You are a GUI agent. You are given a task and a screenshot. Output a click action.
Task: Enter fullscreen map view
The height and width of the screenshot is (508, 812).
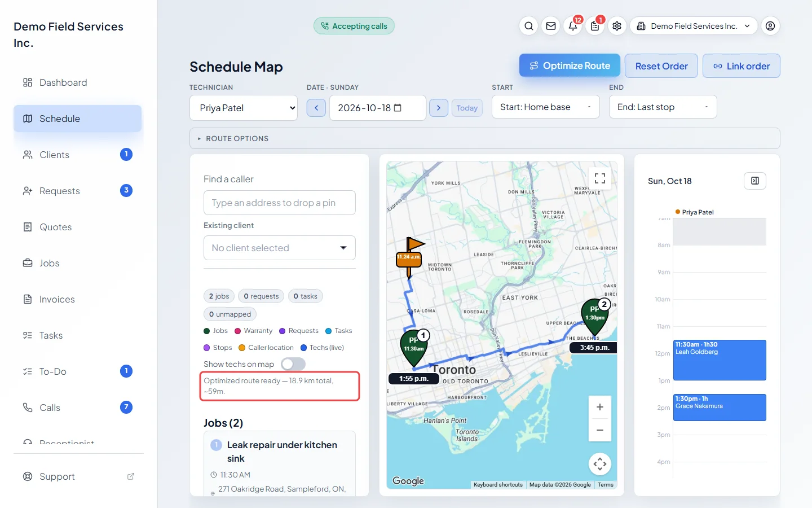[x=600, y=178]
